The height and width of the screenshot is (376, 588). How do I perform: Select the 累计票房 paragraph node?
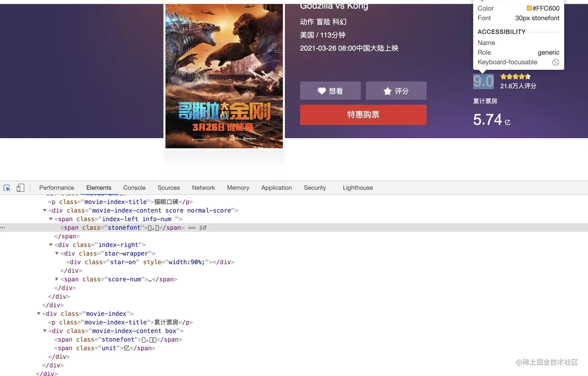pyautogui.click(x=121, y=322)
